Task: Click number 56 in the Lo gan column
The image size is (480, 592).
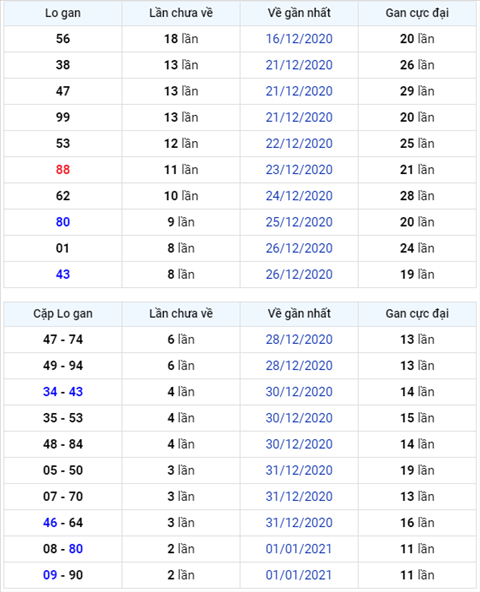Action: click(63, 39)
